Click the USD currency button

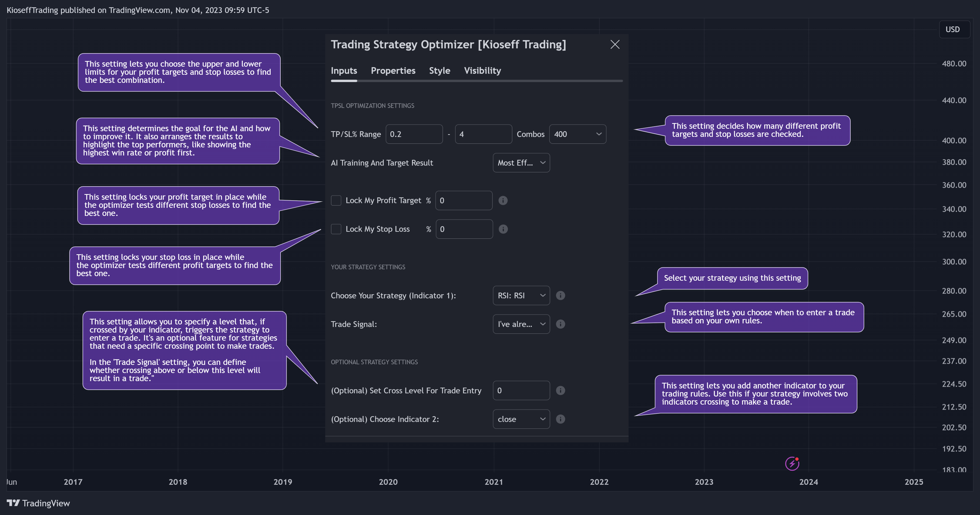[954, 29]
